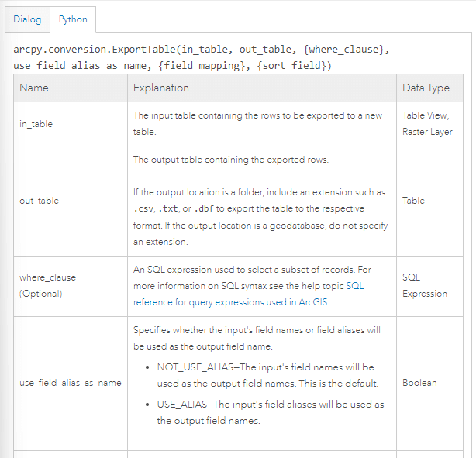476x458 pixels.
Task: Click the Table data type for out_table
Action: click(413, 201)
